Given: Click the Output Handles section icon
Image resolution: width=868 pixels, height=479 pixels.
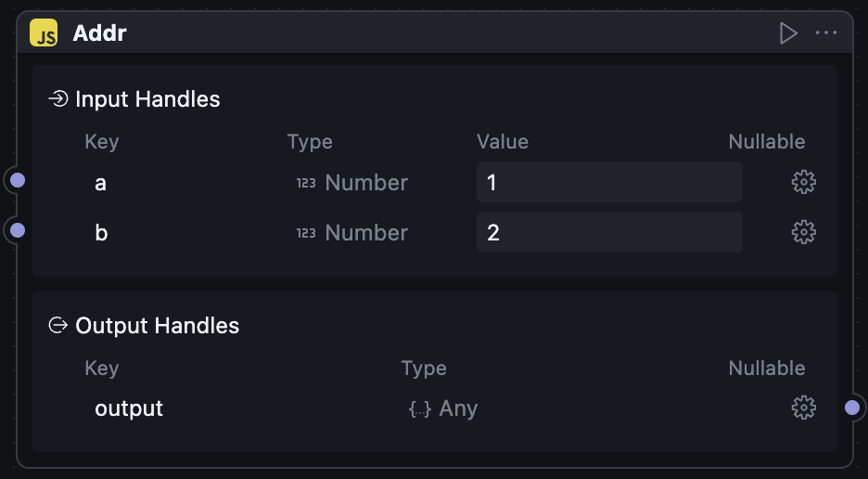Looking at the screenshot, I should tap(58, 325).
